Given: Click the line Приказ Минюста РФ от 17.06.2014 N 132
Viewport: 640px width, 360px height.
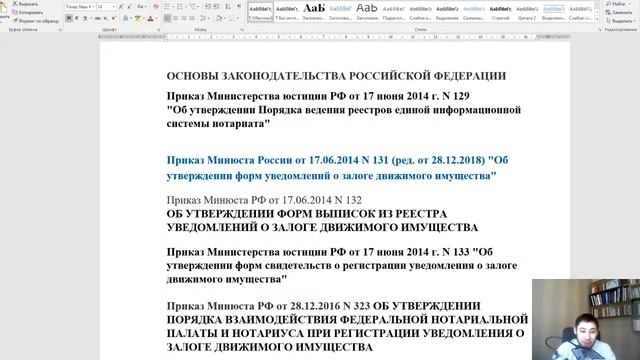Looking at the screenshot, I should (x=264, y=200).
